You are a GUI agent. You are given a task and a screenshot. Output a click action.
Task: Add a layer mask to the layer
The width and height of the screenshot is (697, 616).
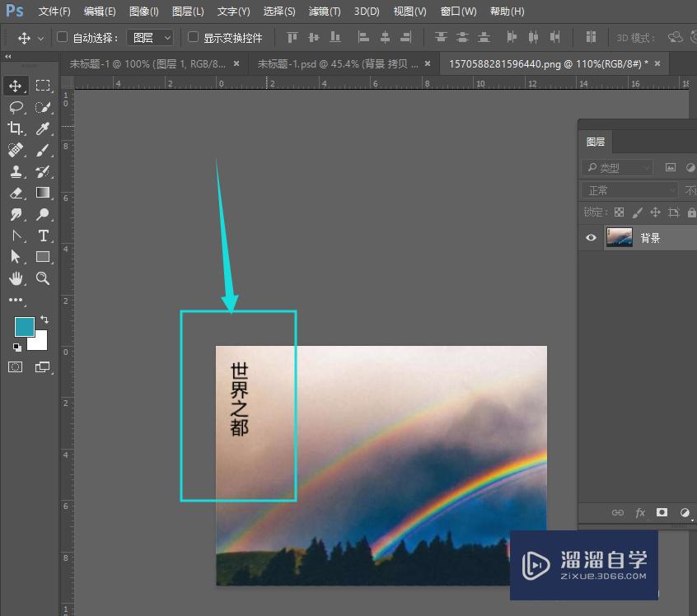[662, 512]
